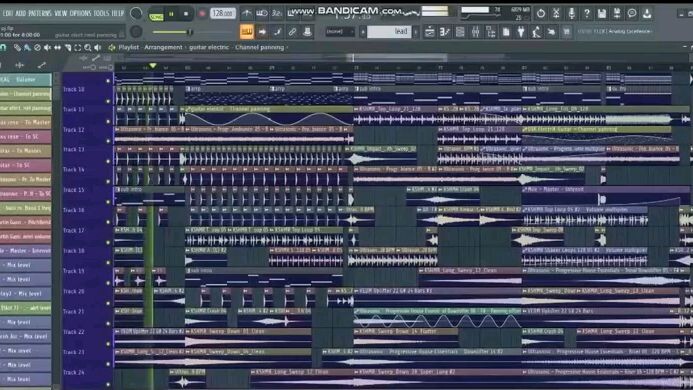Screen dimensions: 693x390
Task: Select the playlist Slip tool
Action: click(x=57, y=47)
